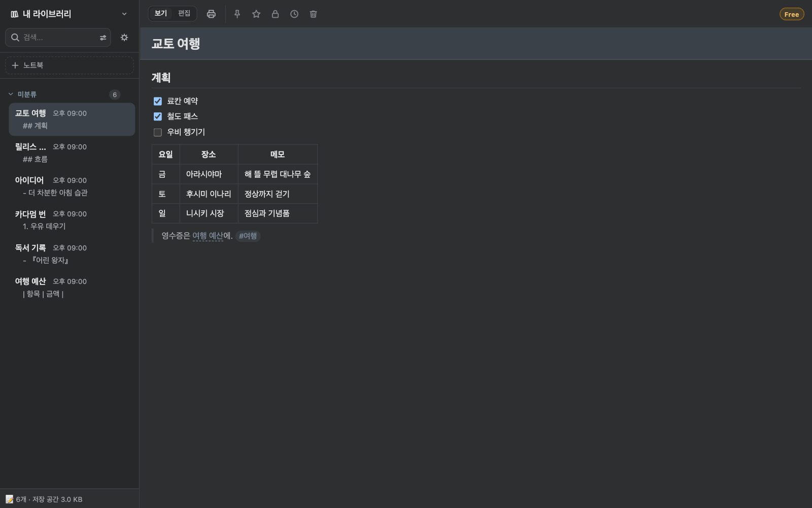Focus the 검색 search field
The width and height of the screenshot is (812, 508).
[58, 38]
